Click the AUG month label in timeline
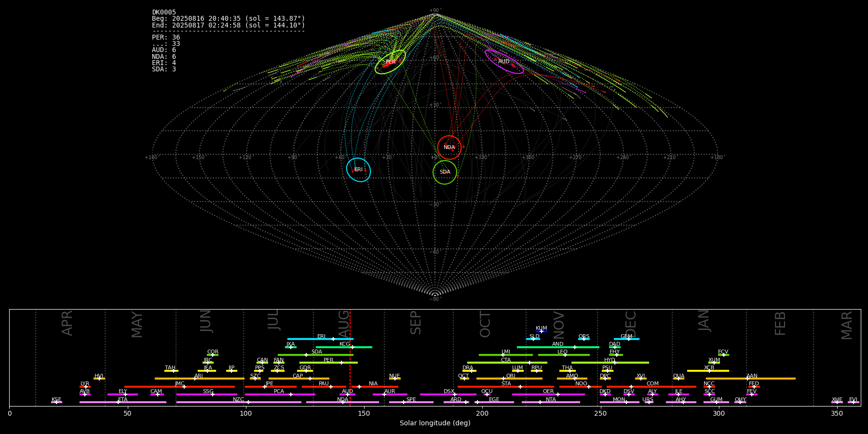 344,323
